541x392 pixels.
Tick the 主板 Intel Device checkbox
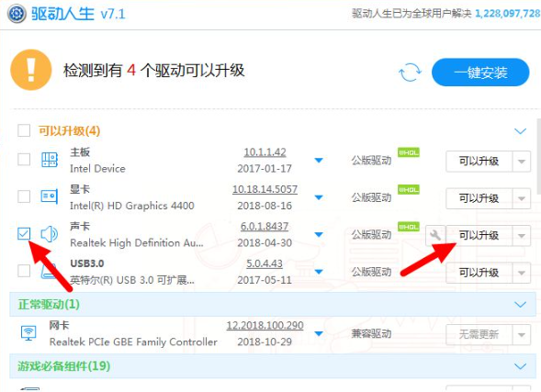24,160
